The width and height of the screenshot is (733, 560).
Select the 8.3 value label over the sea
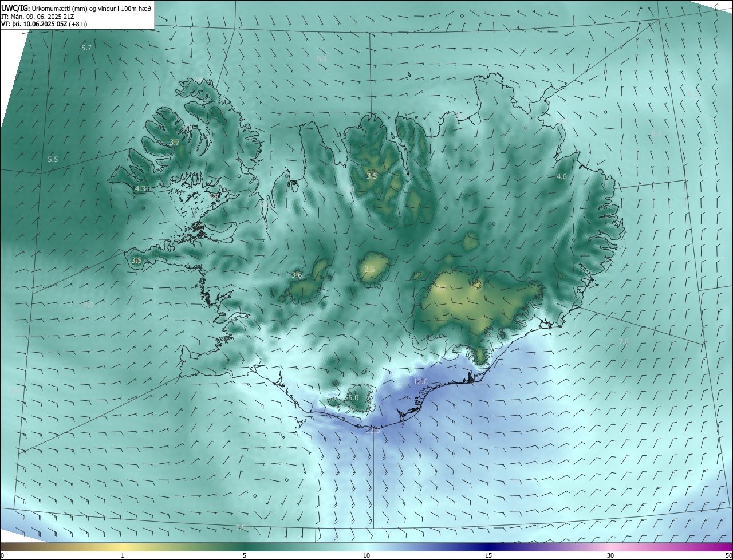click(x=656, y=133)
